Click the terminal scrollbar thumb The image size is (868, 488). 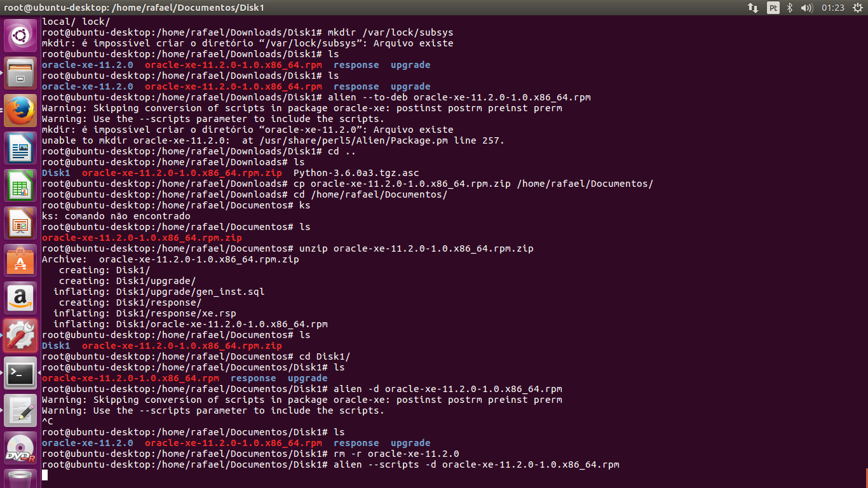coord(865,478)
